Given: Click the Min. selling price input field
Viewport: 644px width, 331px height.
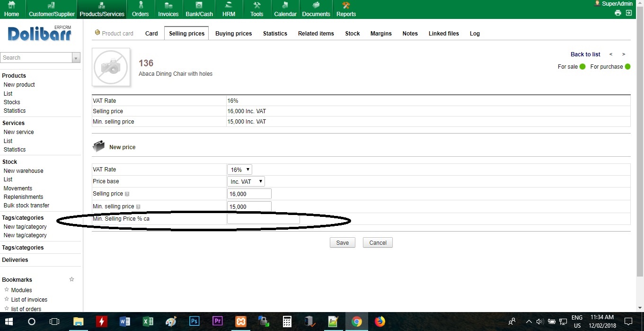Looking at the screenshot, I should point(249,206).
